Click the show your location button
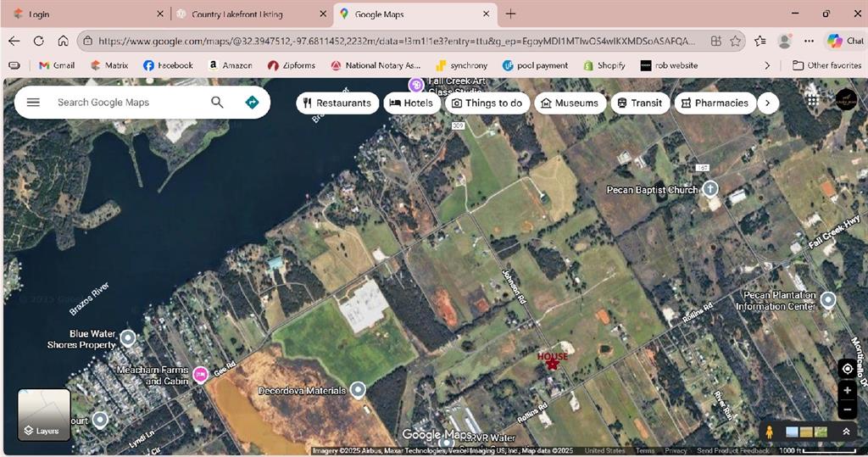868x457 pixels. (x=846, y=369)
